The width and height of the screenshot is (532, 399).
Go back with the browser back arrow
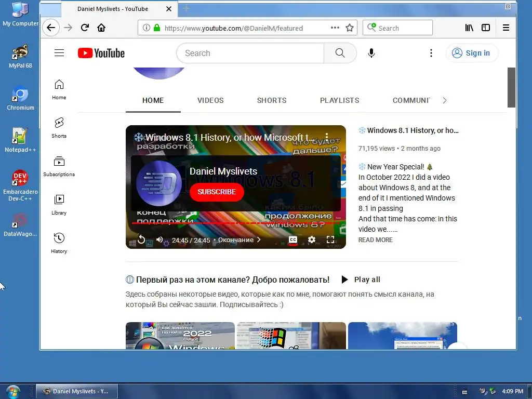(x=51, y=28)
